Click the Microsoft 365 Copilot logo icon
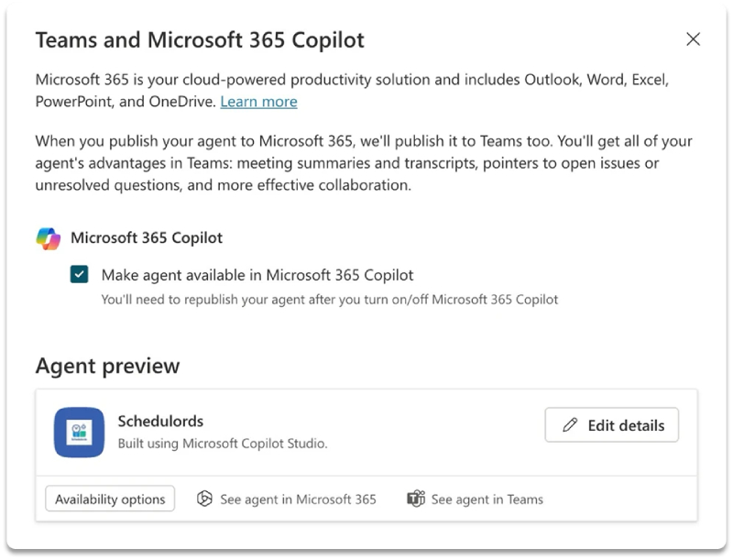 pyautogui.click(x=49, y=238)
